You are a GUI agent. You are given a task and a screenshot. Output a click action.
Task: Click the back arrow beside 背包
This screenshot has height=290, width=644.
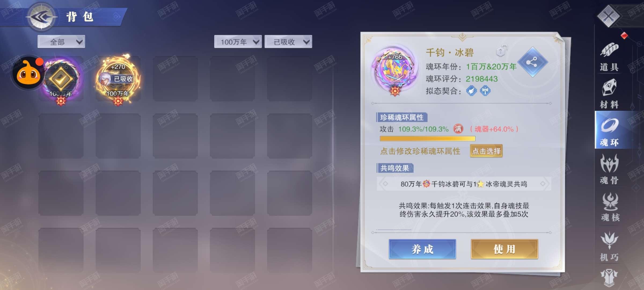[41, 17]
